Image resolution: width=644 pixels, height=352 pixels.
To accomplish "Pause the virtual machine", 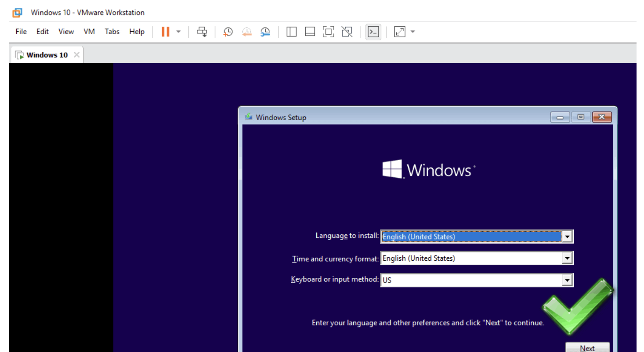I will (166, 32).
